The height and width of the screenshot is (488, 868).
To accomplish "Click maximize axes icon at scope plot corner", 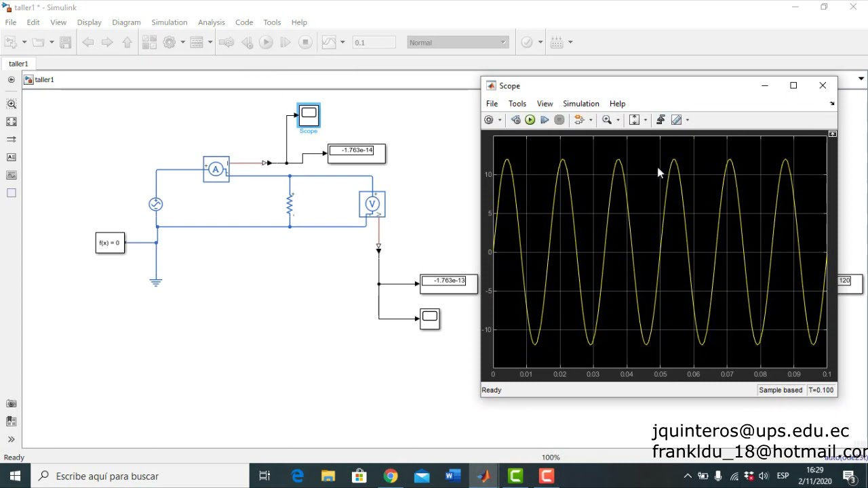I will click(833, 134).
